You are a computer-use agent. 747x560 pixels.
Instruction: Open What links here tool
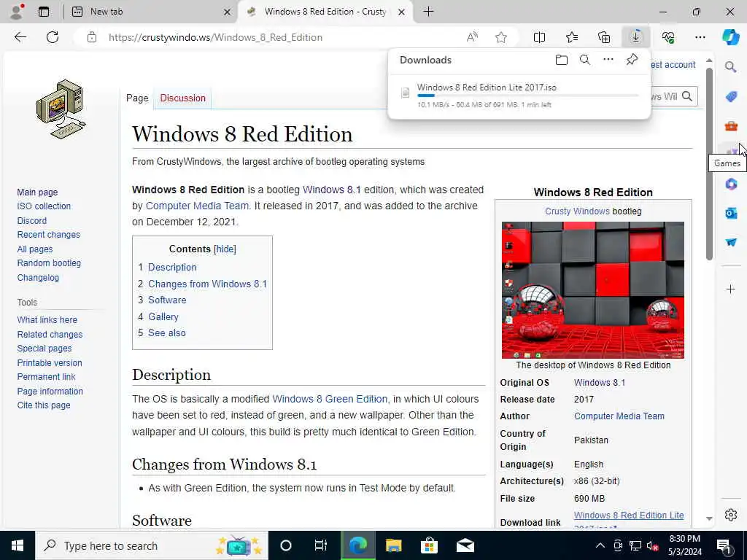point(47,320)
